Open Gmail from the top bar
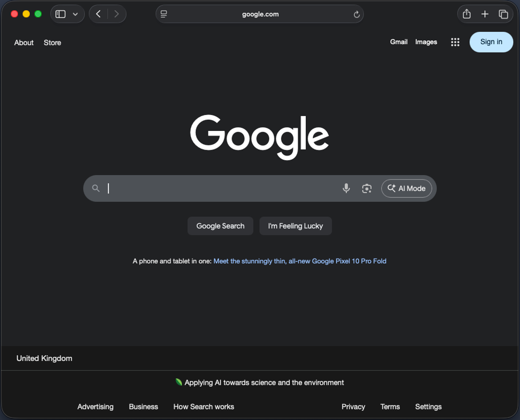 coord(399,42)
